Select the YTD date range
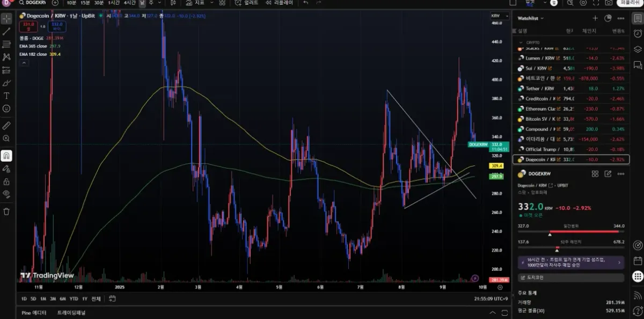The width and height of the screenshot is (644, 319). (x=74, y=299)
